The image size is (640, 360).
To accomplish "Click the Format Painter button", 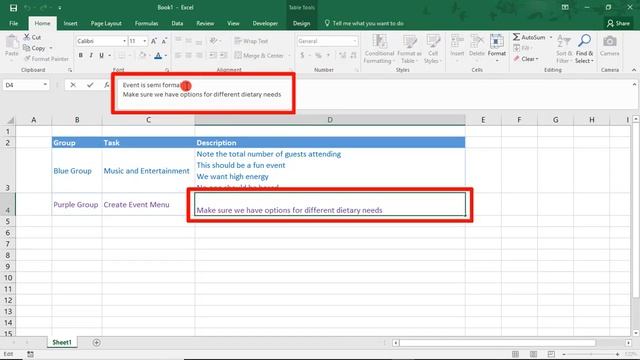I will [x=46, y=59].
